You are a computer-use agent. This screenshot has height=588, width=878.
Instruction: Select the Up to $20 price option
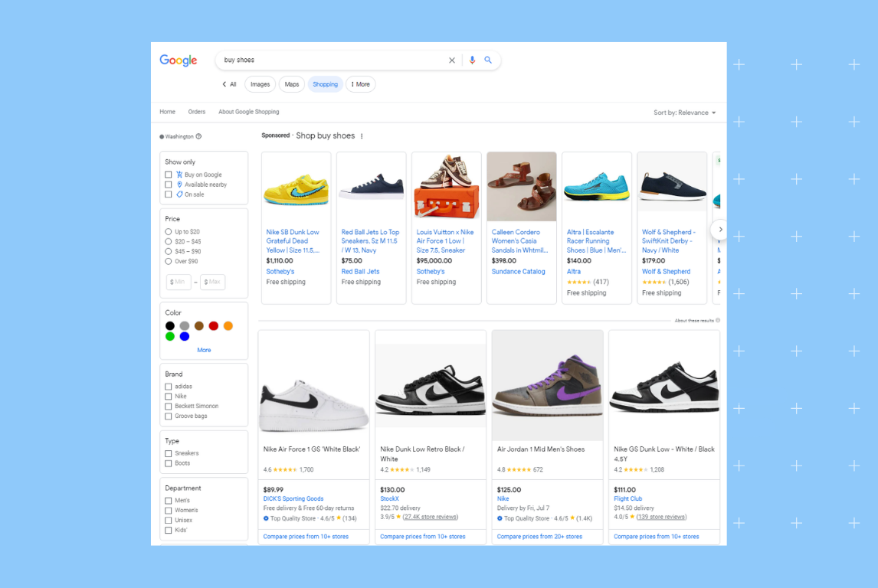168,231
